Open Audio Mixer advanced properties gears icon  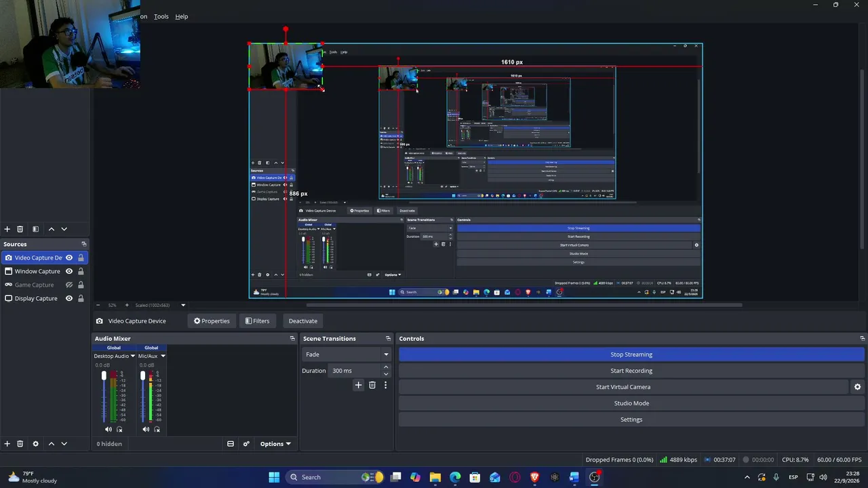[x=246, y=444]
